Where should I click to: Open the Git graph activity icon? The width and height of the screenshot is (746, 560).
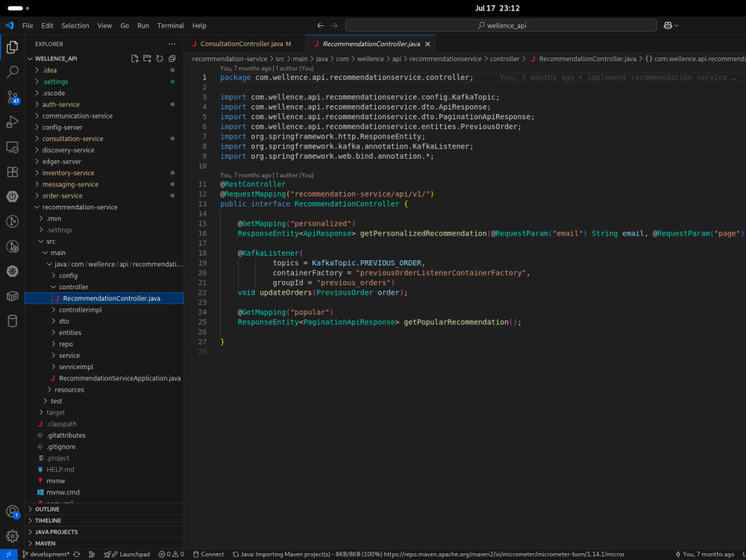point(13,221)
